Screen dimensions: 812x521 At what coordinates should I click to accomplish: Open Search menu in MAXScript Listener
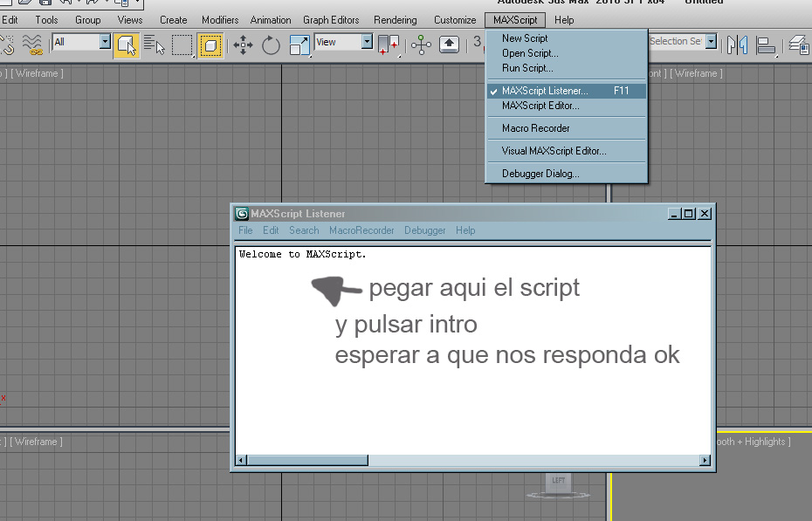(304, 230)
